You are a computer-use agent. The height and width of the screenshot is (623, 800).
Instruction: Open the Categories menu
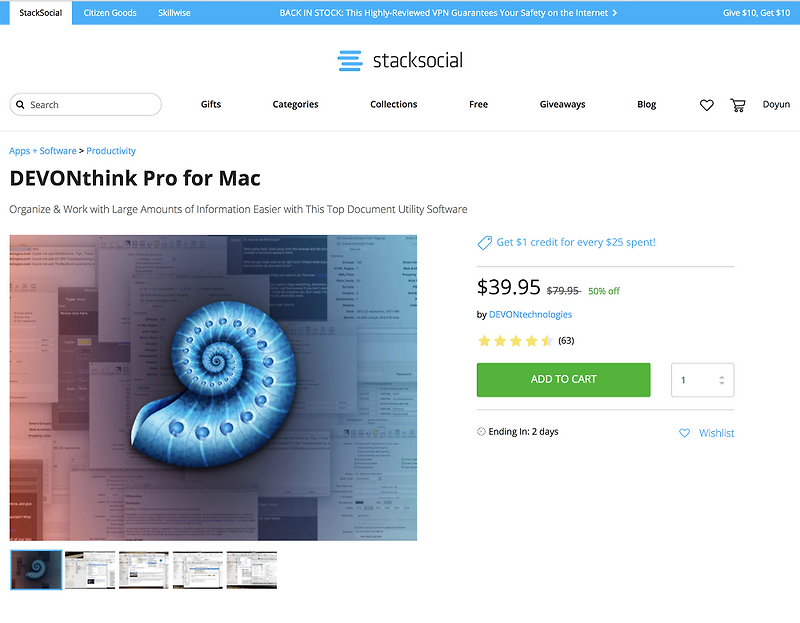295,105
